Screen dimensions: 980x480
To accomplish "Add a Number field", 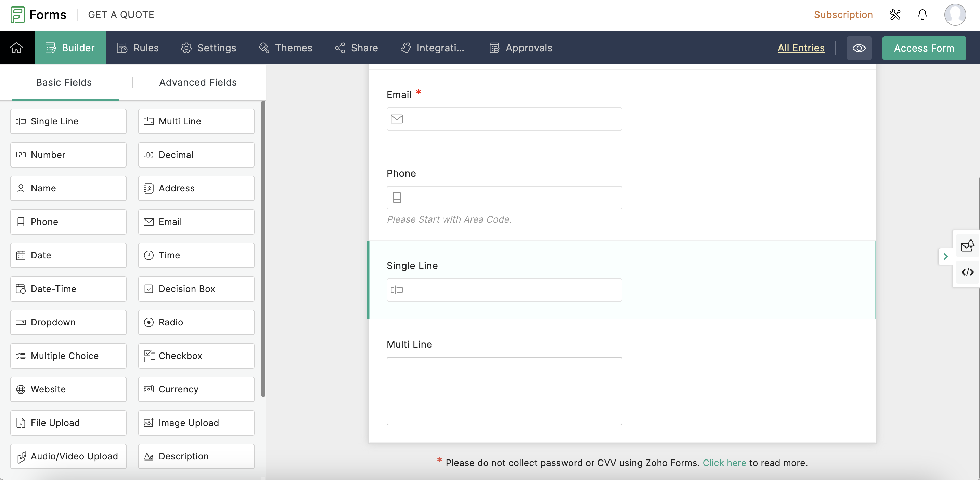I will pyautogui.click(x=68, y=155).
